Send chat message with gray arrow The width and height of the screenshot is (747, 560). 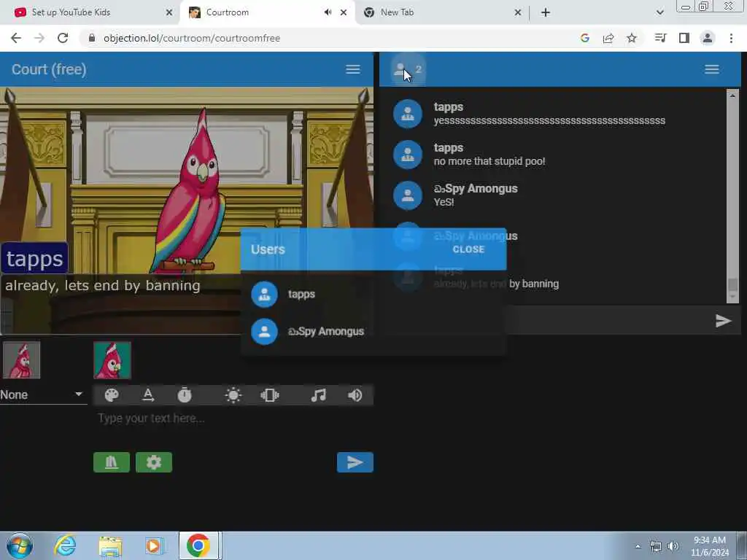tap(723, 321)
